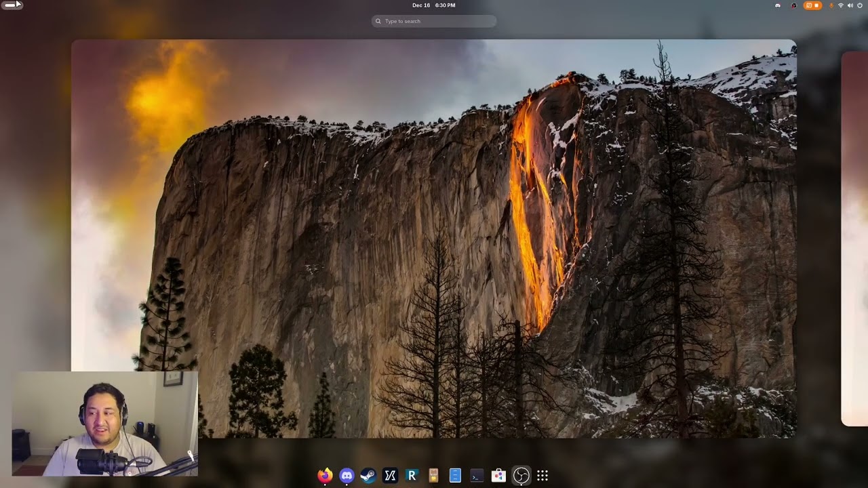This screenshot has height=488, width=868.
Task: Click the orange screen-sharing indicator icon
Action: (809, 5)
